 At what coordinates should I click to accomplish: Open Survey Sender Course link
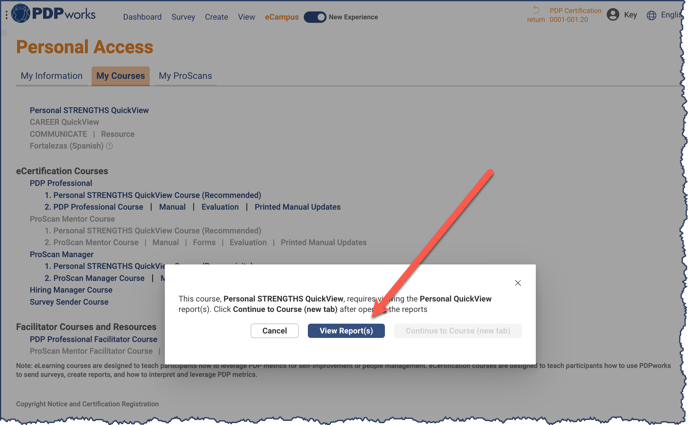(69, 302)
